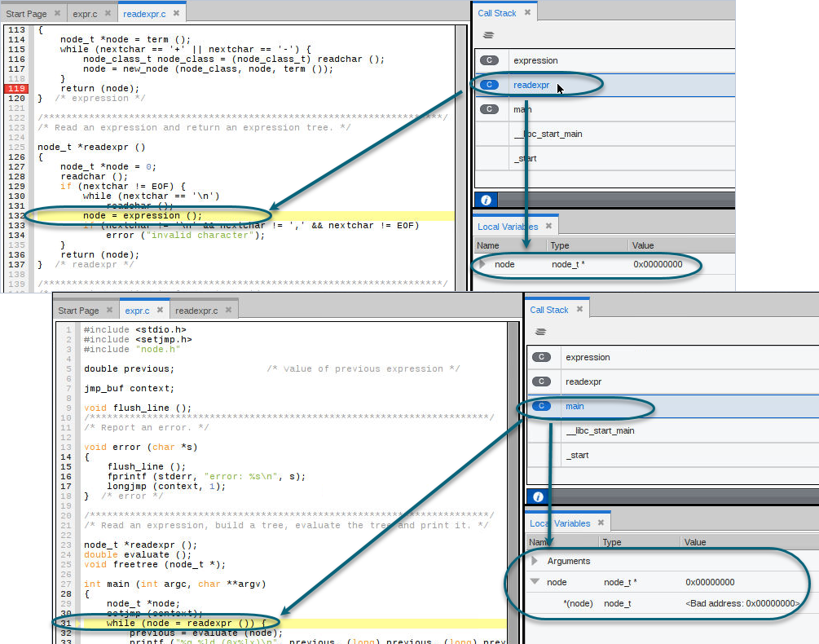Close the upper Call Stack tab

point(527,13)
